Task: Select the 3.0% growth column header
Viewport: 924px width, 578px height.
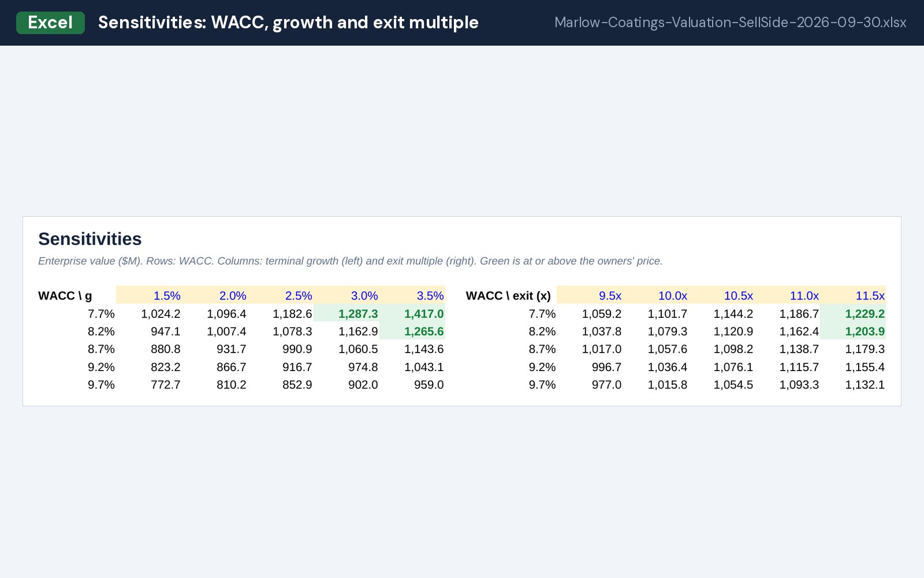Action: pyautogui.click(x=364, y=296)
